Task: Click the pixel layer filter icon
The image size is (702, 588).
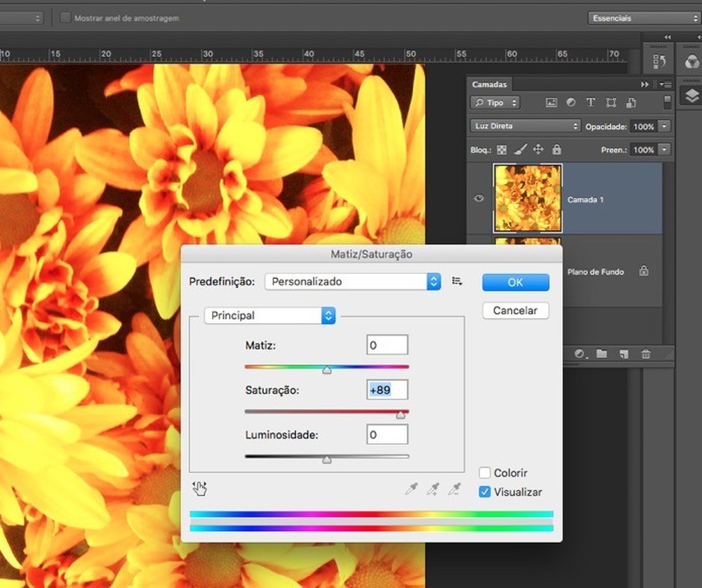Action: click(551, 103)
